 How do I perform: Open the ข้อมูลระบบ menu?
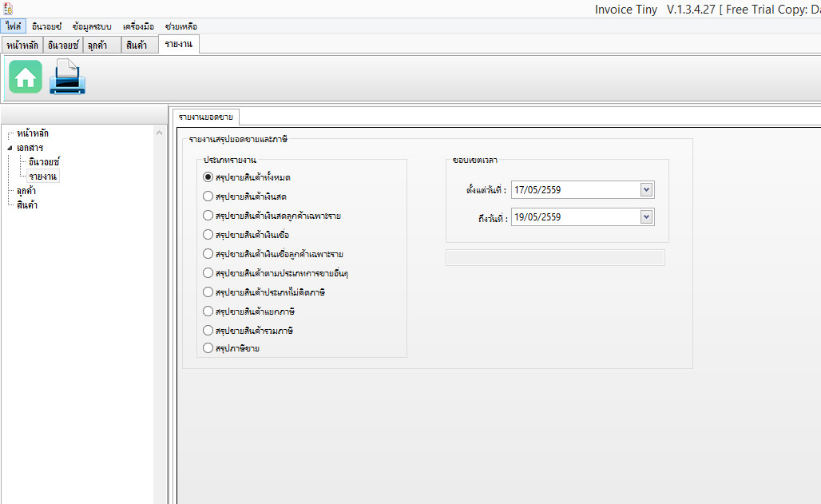pyautogui.click(x=92, y=26)
